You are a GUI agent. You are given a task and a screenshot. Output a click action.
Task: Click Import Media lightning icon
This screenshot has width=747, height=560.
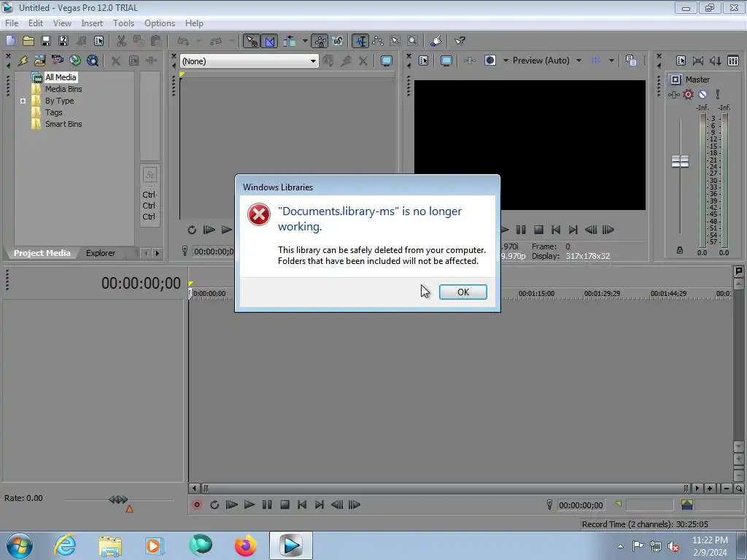23,61
